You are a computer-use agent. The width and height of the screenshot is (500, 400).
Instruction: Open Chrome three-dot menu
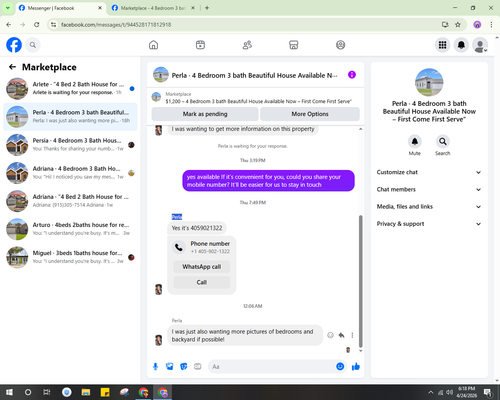tap(491, 25)
